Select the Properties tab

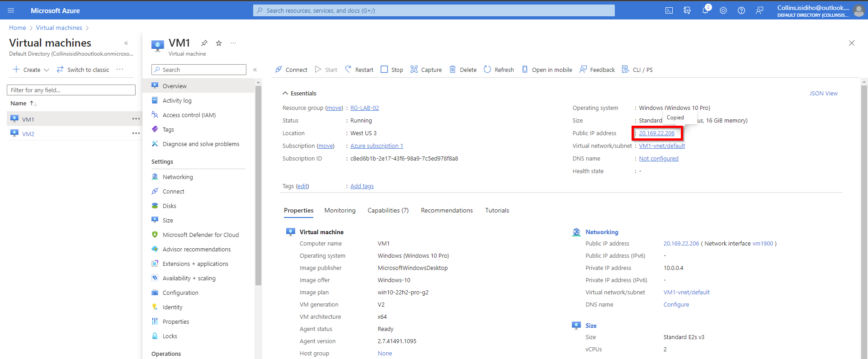tap(298, 210)
